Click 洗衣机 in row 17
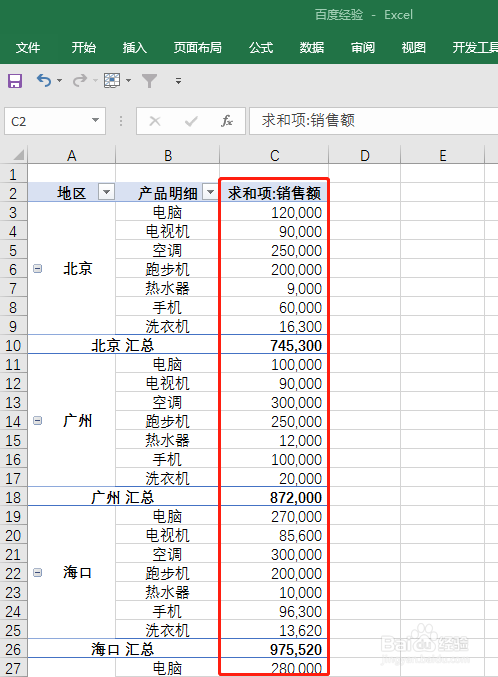 [x=168, y=478]
